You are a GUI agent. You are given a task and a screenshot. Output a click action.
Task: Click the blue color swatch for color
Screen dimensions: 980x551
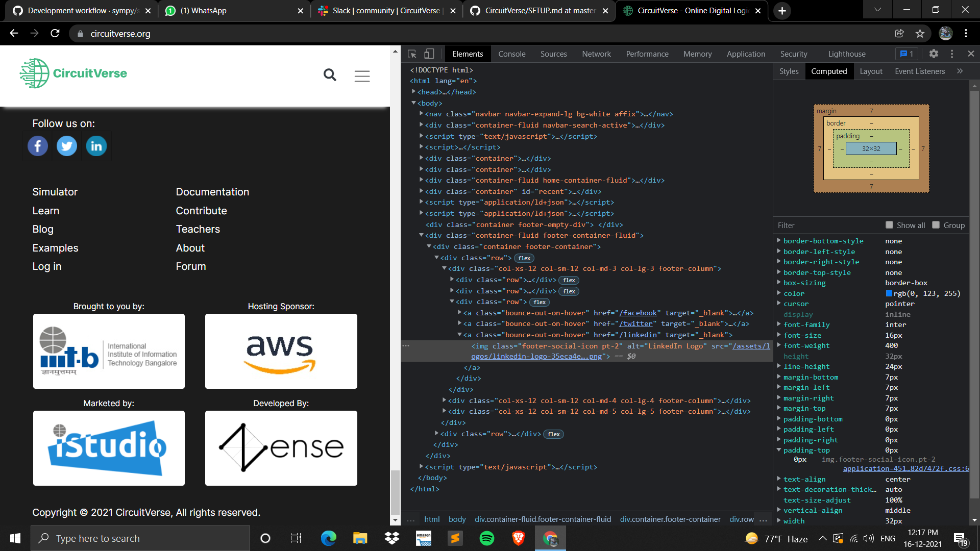(x=889, y=293)
